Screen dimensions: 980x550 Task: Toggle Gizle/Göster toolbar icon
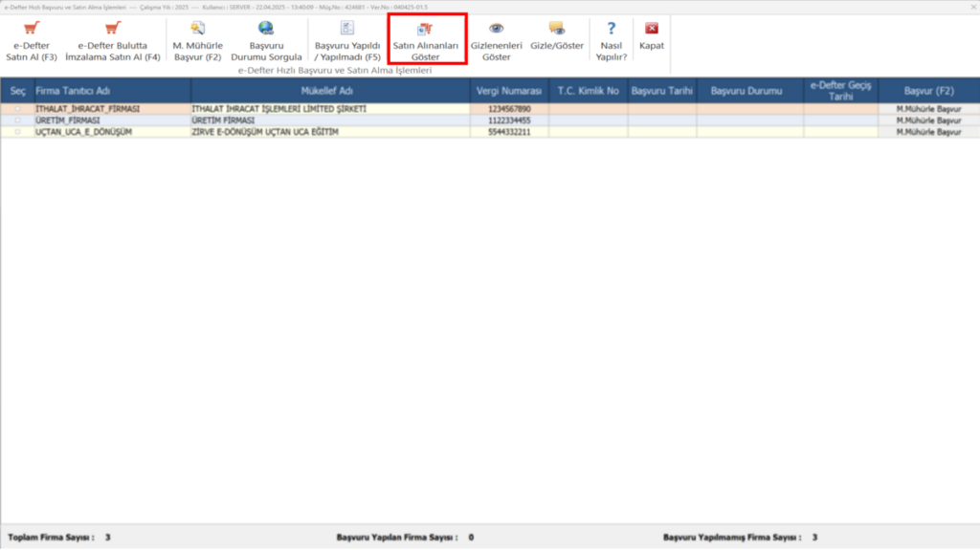(x=557, y=28)
